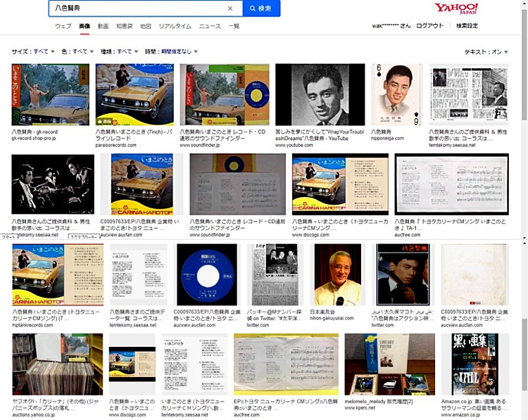The width and height of the screenshot is (528, 420).
Task: Toggle the テキスト オン dropdown
Action: point(486,52)
